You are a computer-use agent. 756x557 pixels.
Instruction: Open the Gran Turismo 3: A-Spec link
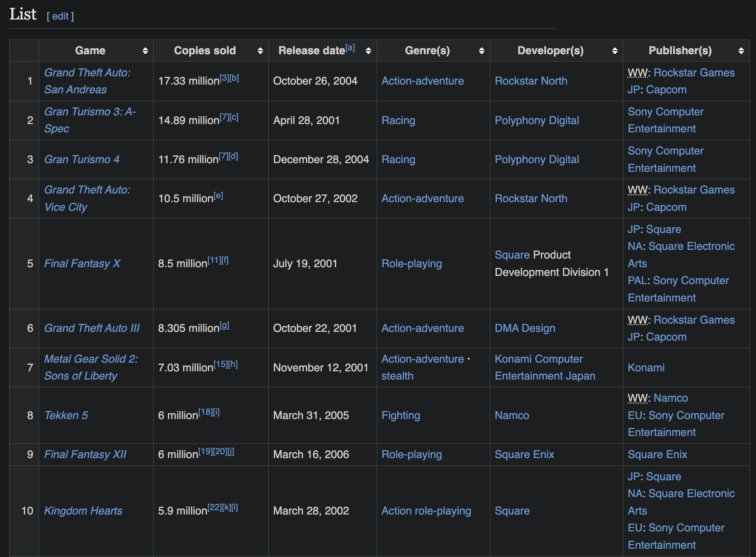pos(90,120)
